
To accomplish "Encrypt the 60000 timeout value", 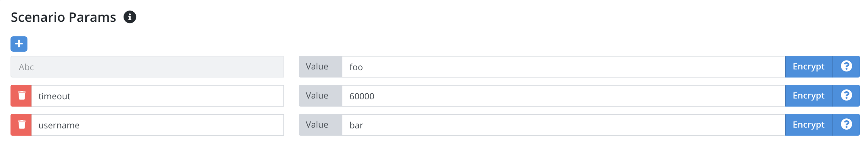I will click(809, 96).
